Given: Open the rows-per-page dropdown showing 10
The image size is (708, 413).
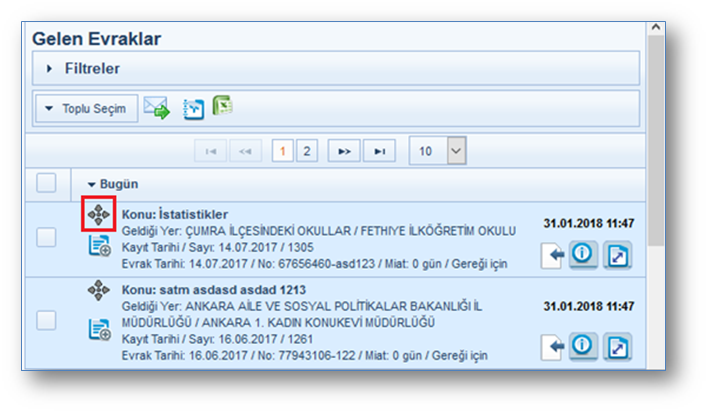Looking at the screenshot, I should point(438,151).
